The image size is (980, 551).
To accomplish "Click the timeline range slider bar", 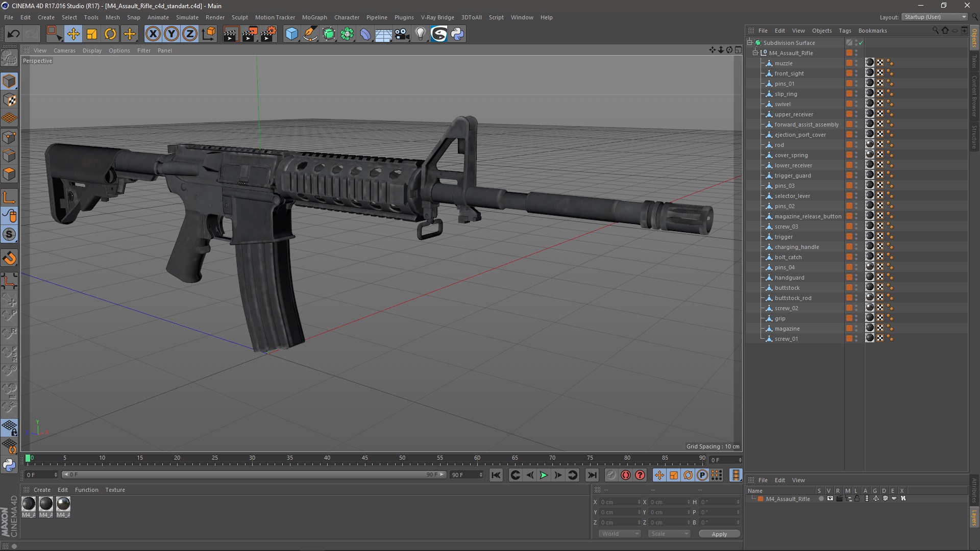I will pos(254,475).
